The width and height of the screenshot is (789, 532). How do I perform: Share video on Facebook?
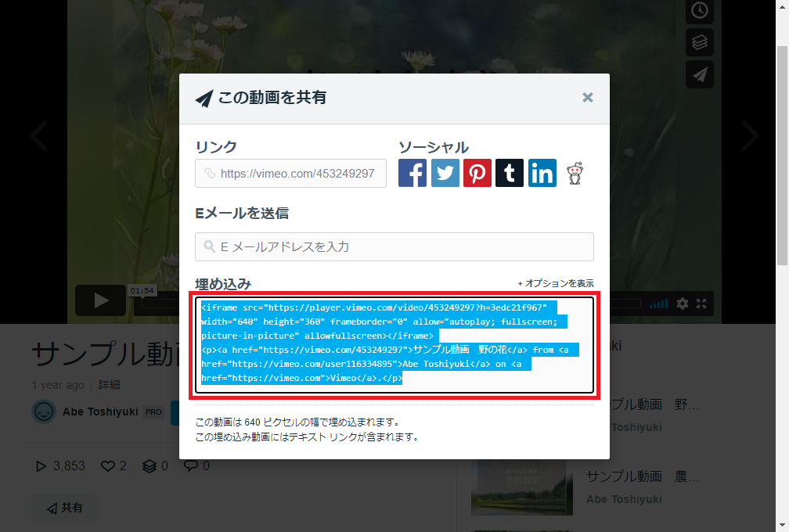412,173
